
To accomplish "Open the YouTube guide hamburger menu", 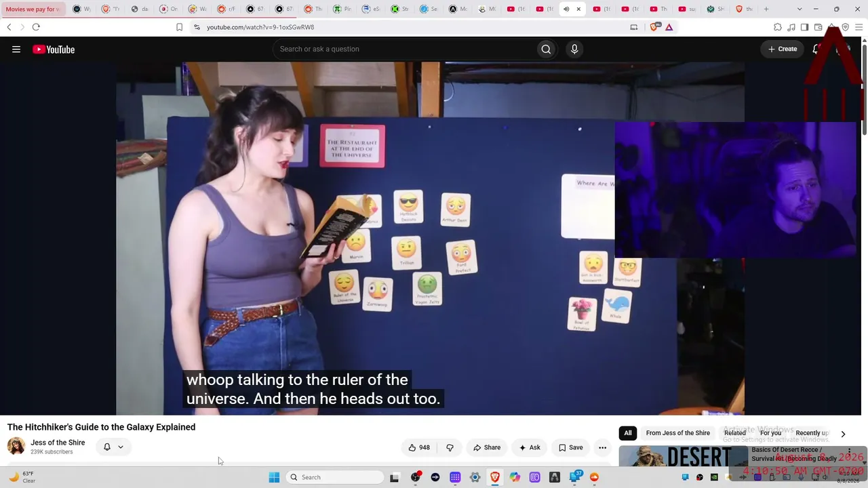I will (16, 49).
